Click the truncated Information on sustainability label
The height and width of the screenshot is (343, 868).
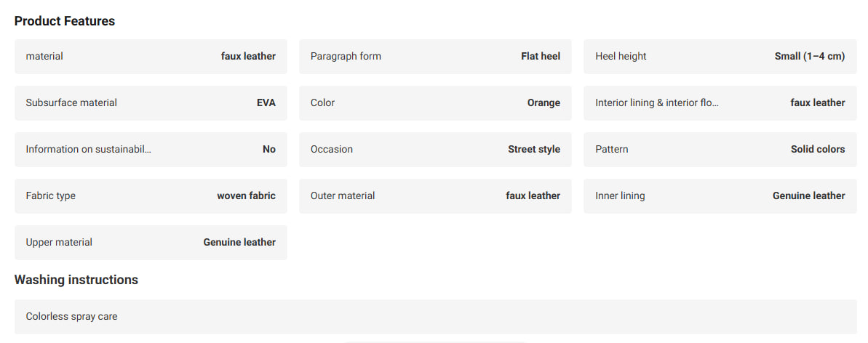88,150
